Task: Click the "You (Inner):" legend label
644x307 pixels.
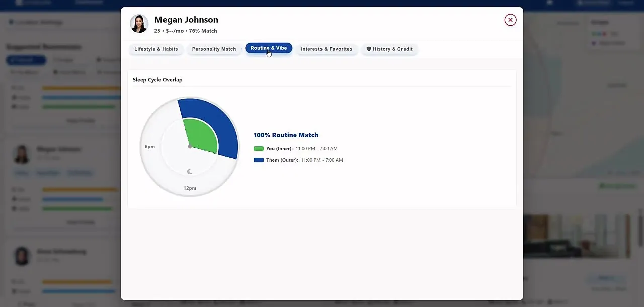Action: click(x=280, y=149)
